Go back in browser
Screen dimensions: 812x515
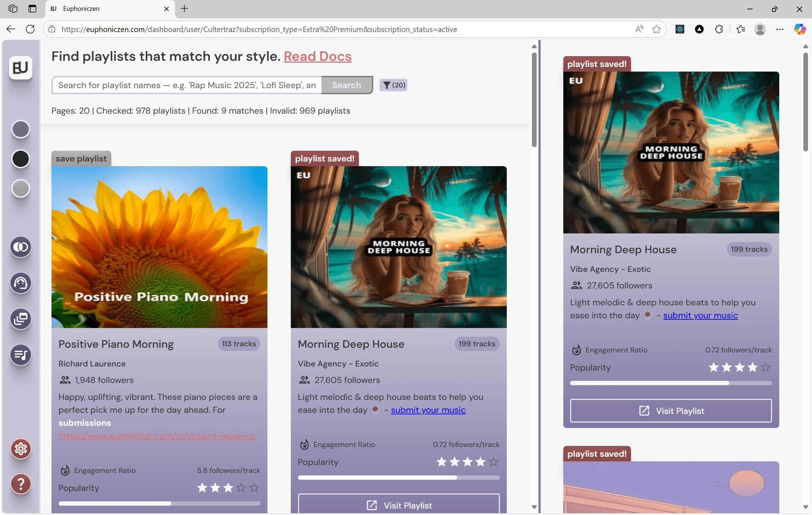[11, 29]
